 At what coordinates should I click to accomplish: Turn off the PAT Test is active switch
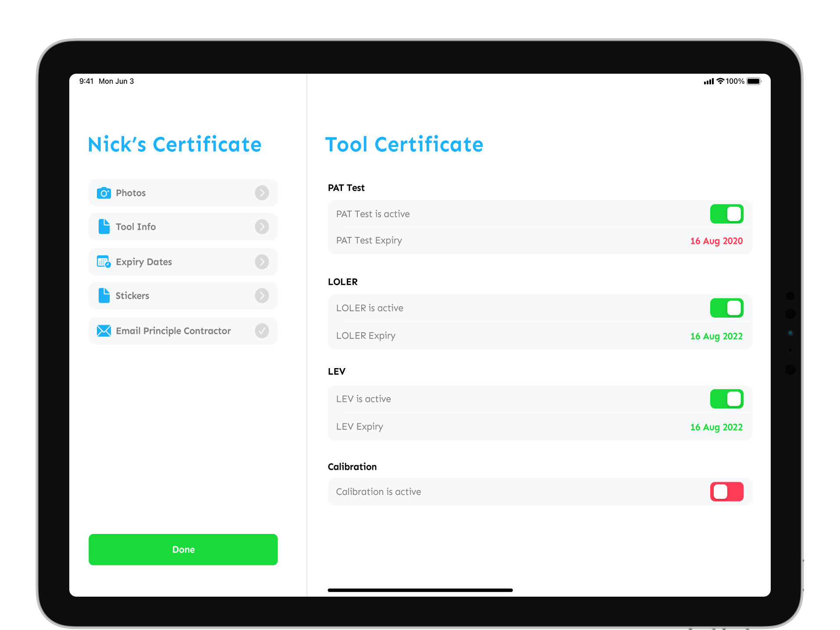click(726, 214)
